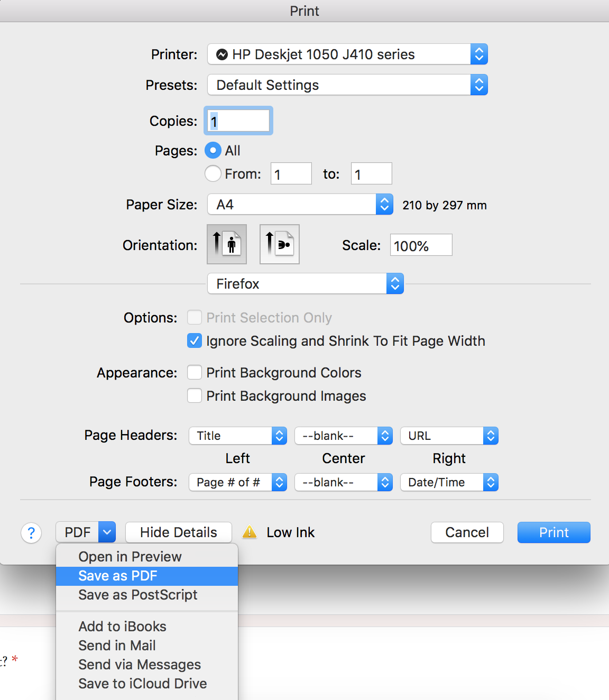Click the Printer selector stepper arrows

[x=479, y=54]
